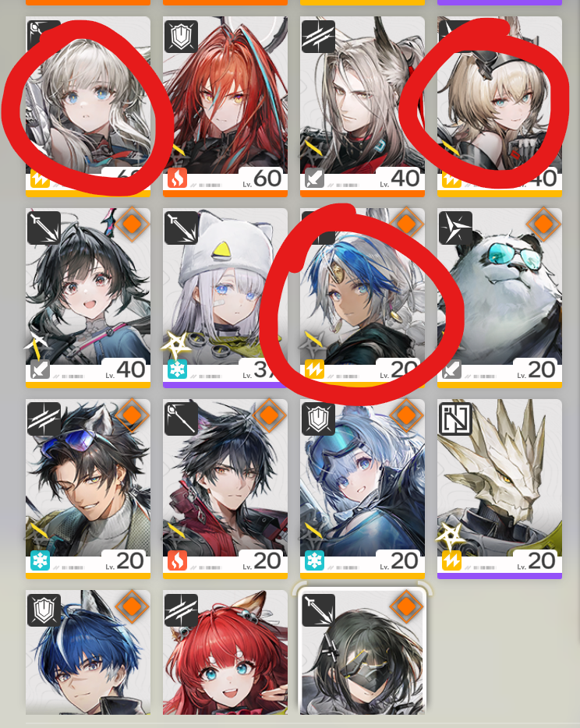Pick the blonde girl wearing black headgear
The height and width of the screenshot is (728, 580).
coord(500,106)
